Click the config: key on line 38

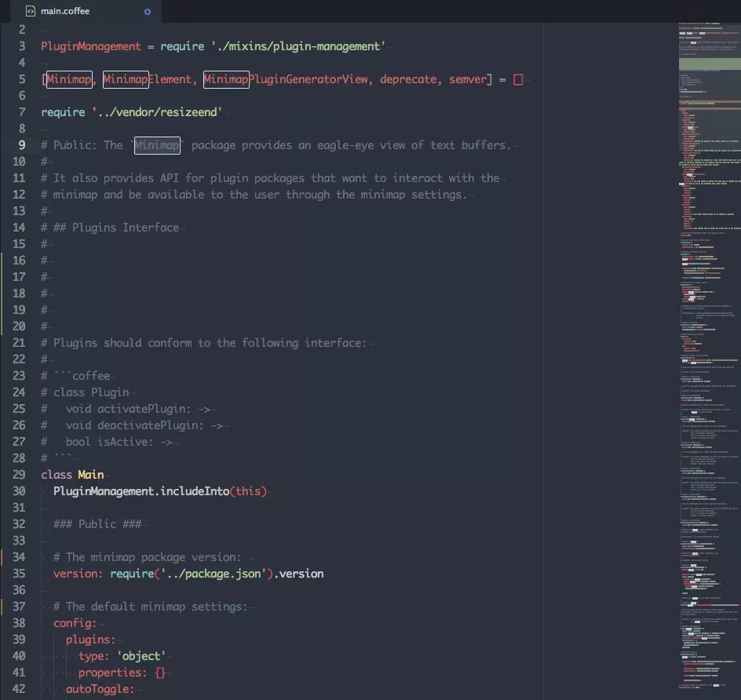coord(75,623)
